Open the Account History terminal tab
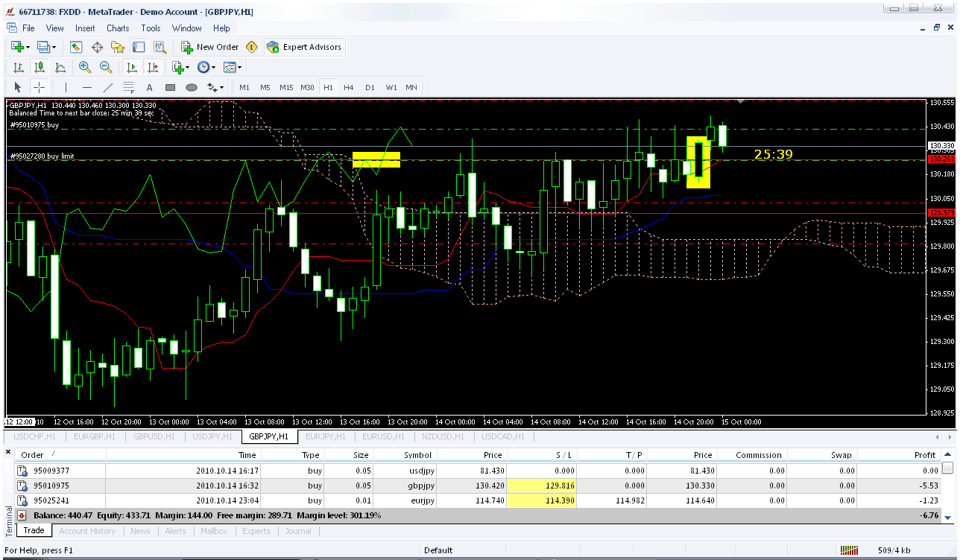 tap(87, 531)
